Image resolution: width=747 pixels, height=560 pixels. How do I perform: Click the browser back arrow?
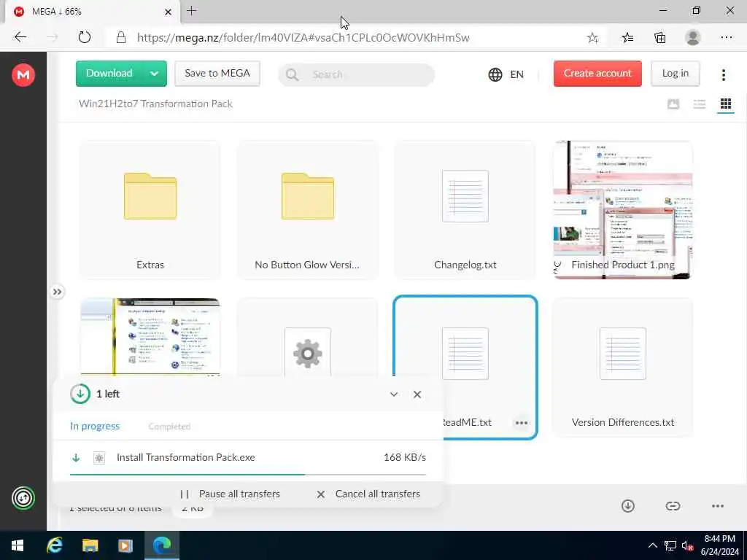tap(20, 37)
